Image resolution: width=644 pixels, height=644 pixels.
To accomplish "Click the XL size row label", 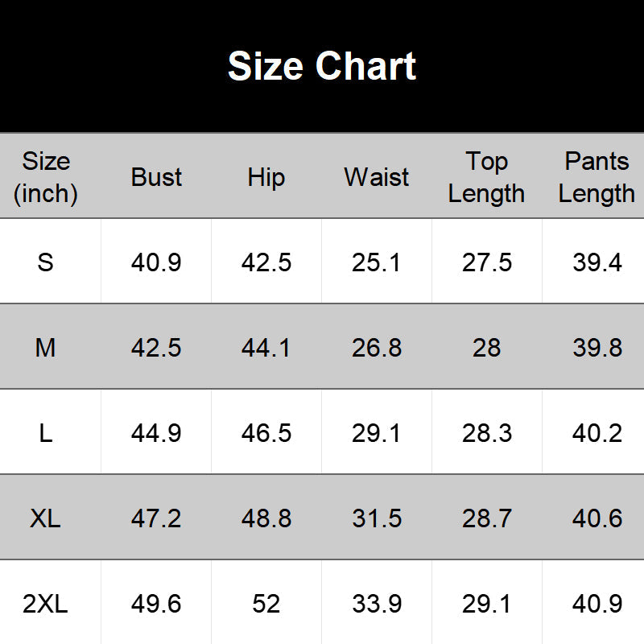I will click(x=46, y=518).
